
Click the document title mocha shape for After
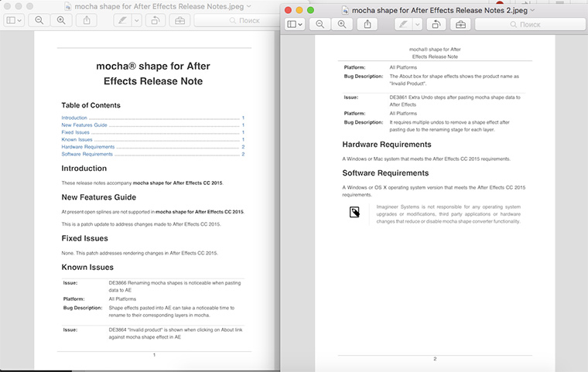point(153,66)
